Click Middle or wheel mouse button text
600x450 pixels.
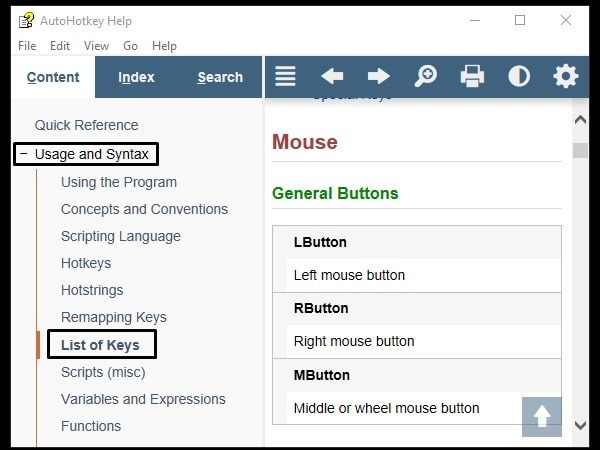point(386,408)
